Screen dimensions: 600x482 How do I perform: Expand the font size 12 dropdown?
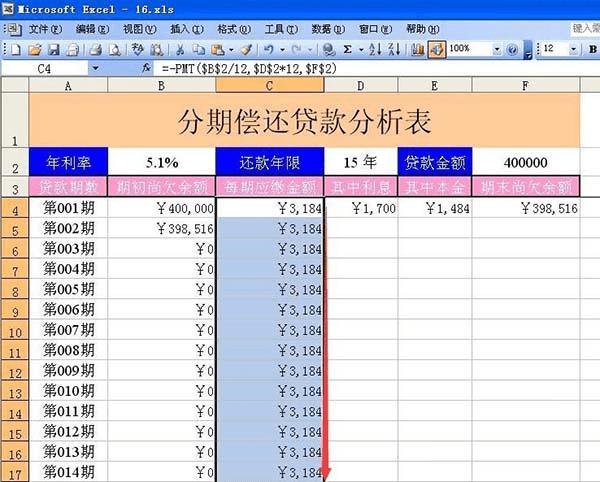573,49
